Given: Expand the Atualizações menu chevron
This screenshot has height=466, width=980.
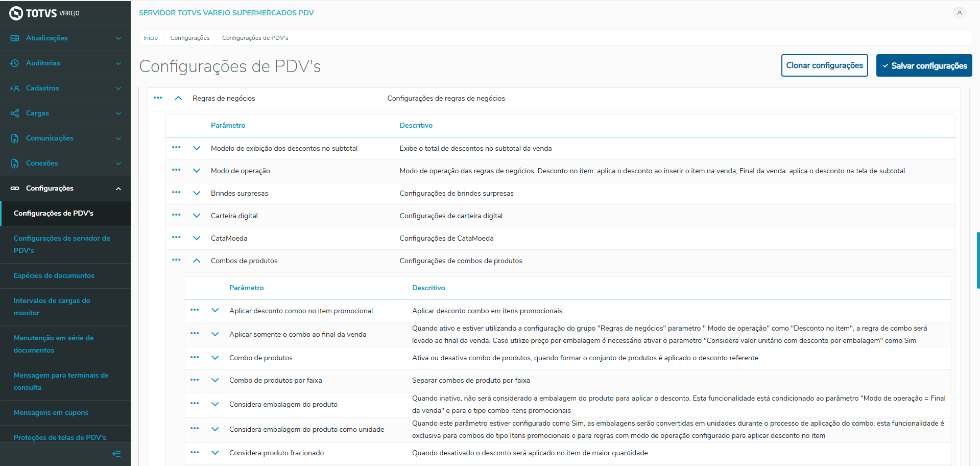Looking at the screenshot, I should coord(118,38).
